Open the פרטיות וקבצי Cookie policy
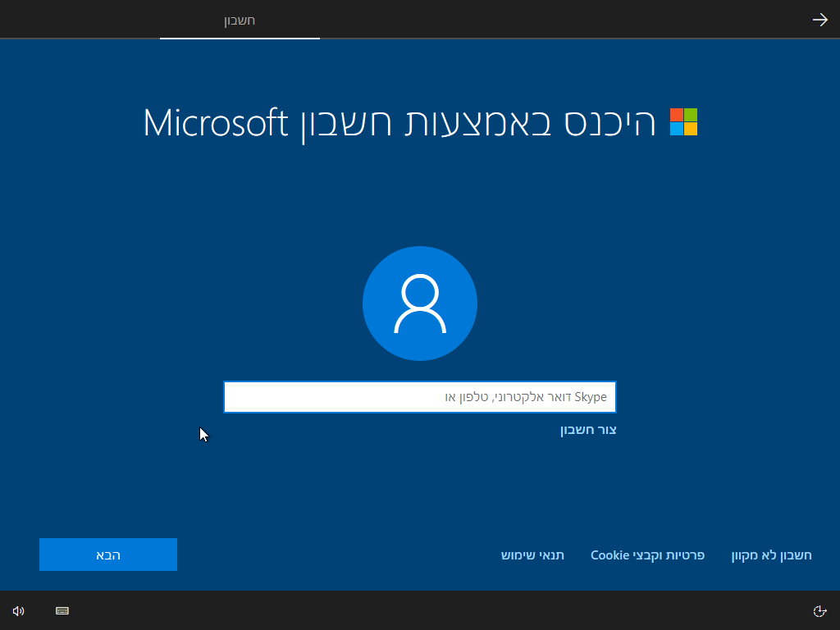The height and width of the screenshot is (630, 840). click(x=647, y=555)
